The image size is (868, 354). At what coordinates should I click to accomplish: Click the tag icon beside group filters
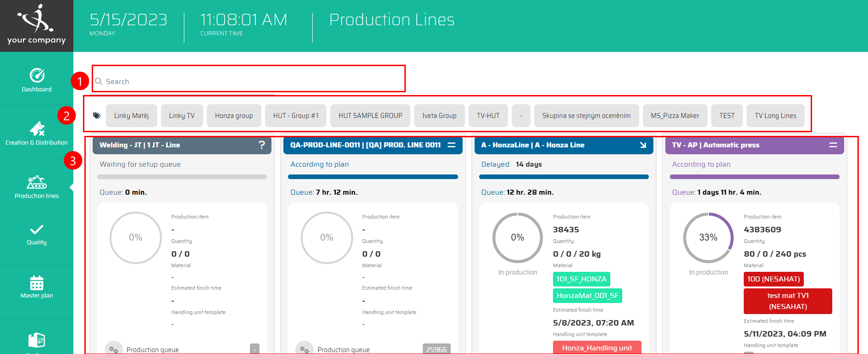97,116
